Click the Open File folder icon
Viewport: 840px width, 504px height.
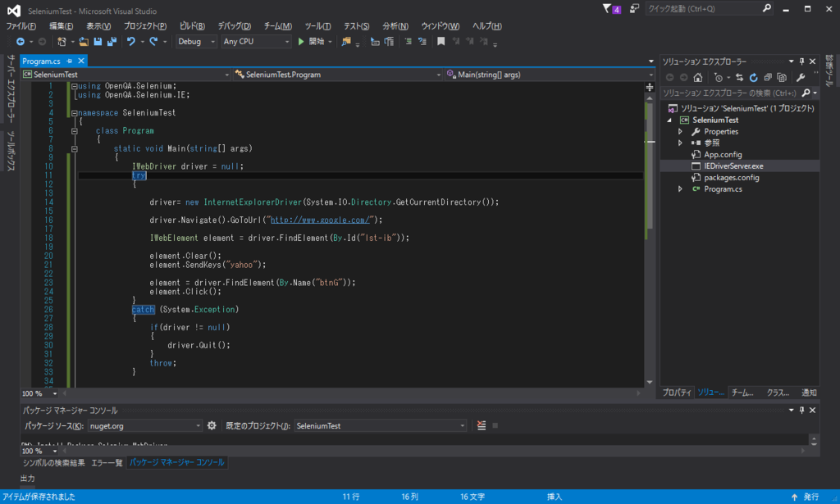click(x=84, y=41)
